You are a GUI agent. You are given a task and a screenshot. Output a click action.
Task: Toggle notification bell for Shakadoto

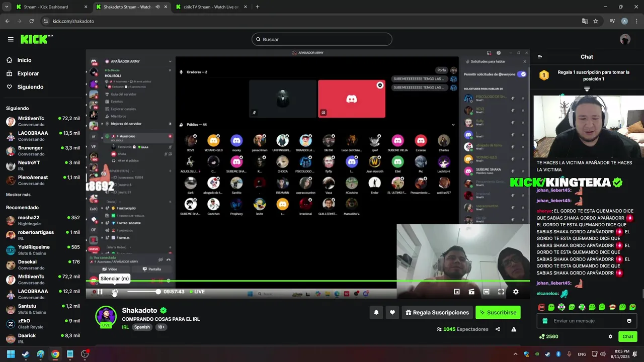376,312
